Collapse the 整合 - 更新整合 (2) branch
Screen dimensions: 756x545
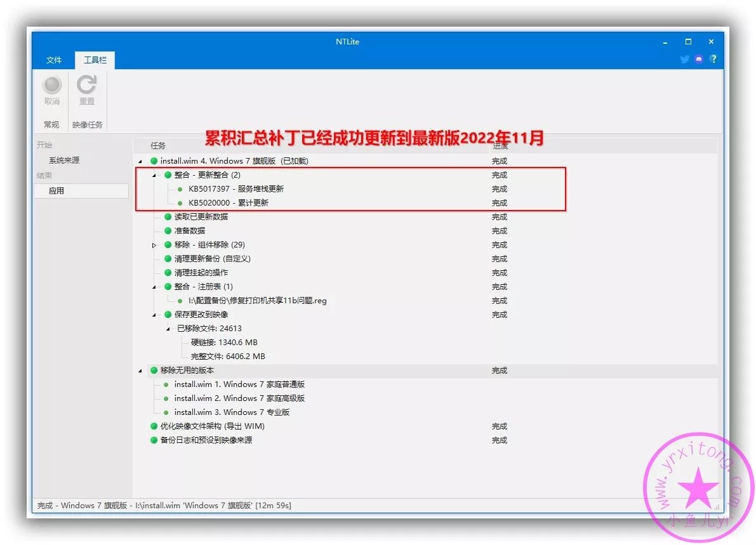click(154, 175)
